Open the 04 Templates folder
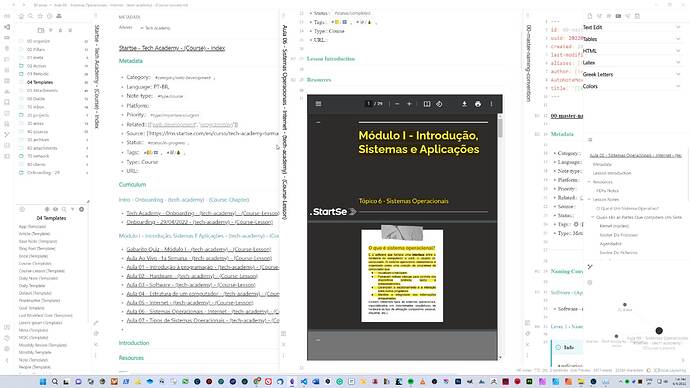 click(x=40, y=82)
